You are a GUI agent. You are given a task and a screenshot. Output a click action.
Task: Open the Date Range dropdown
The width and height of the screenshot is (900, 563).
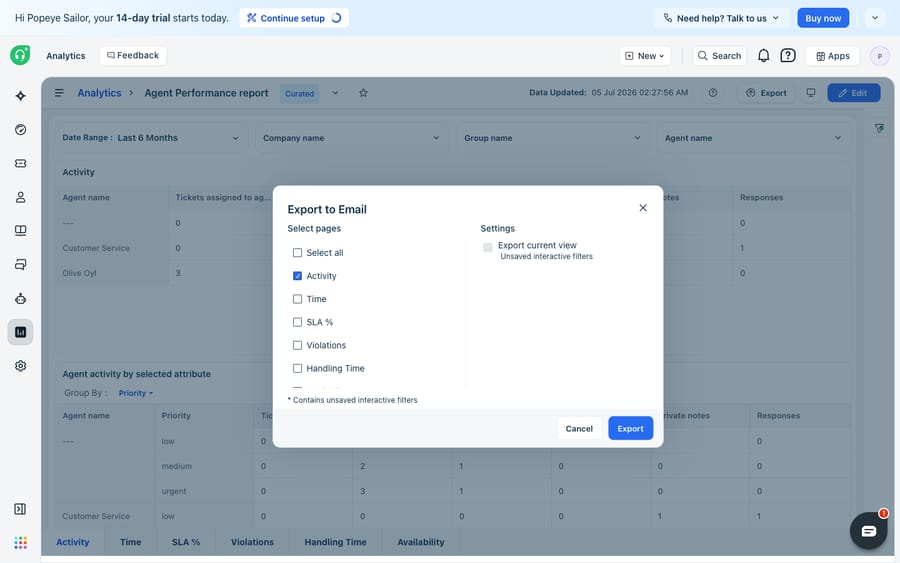(x=150, y=138)
